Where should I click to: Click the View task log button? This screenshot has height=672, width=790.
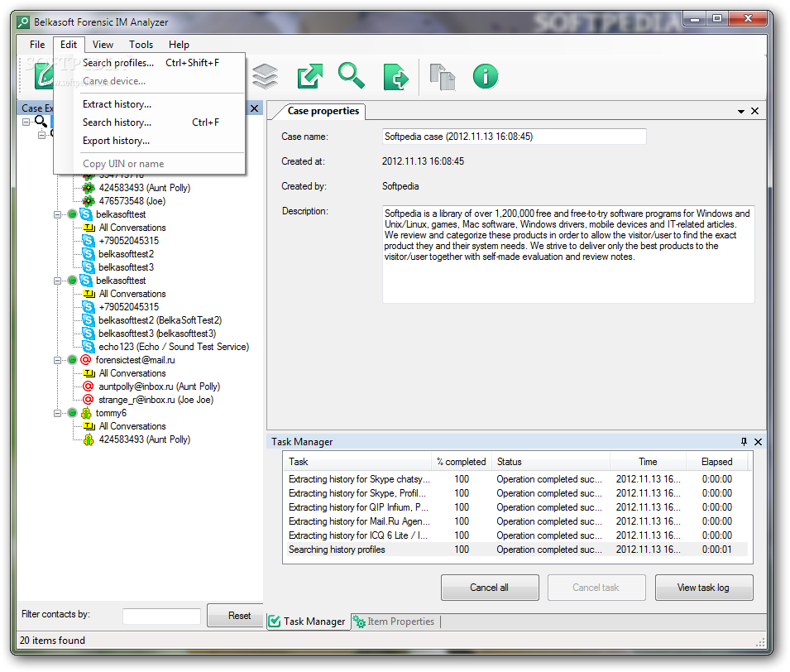(x=704, y=588)
